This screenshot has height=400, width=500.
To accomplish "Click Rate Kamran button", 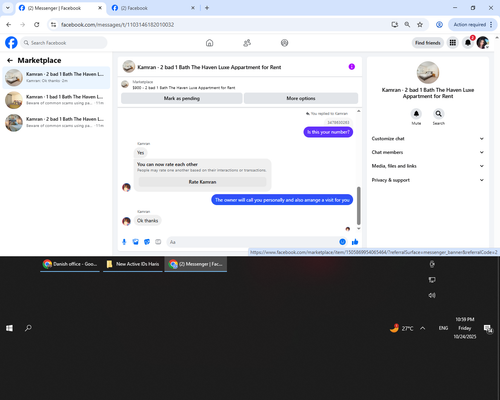I will click(x=202, y=182).
